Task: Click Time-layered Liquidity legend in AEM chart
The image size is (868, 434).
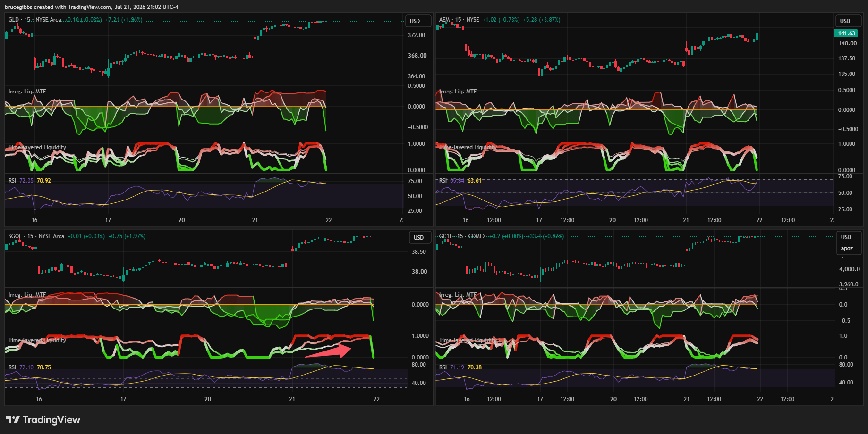Action: 468,147
